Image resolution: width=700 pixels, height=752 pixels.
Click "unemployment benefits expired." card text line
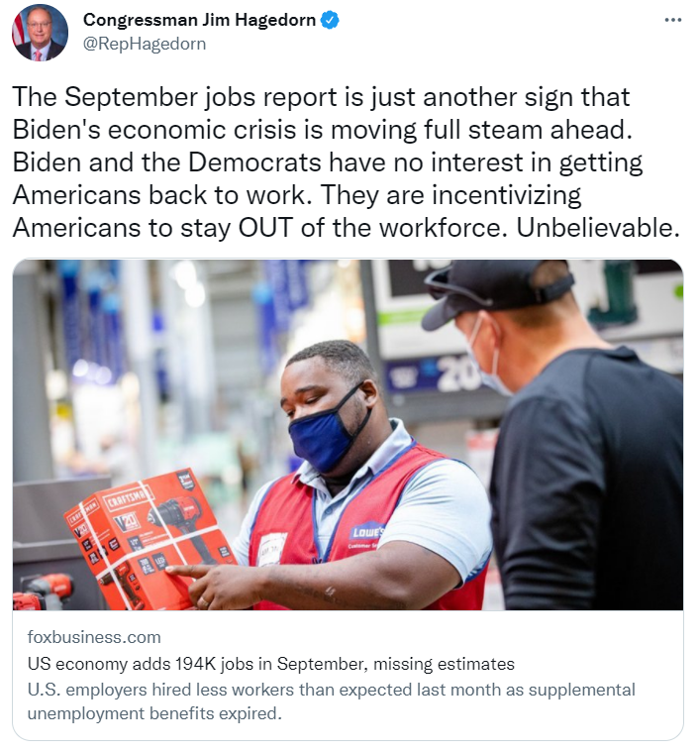click(154, 713)
